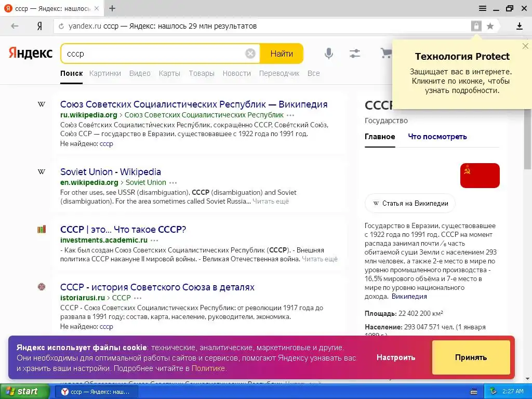Open a new tab with plus

[112, 8]
